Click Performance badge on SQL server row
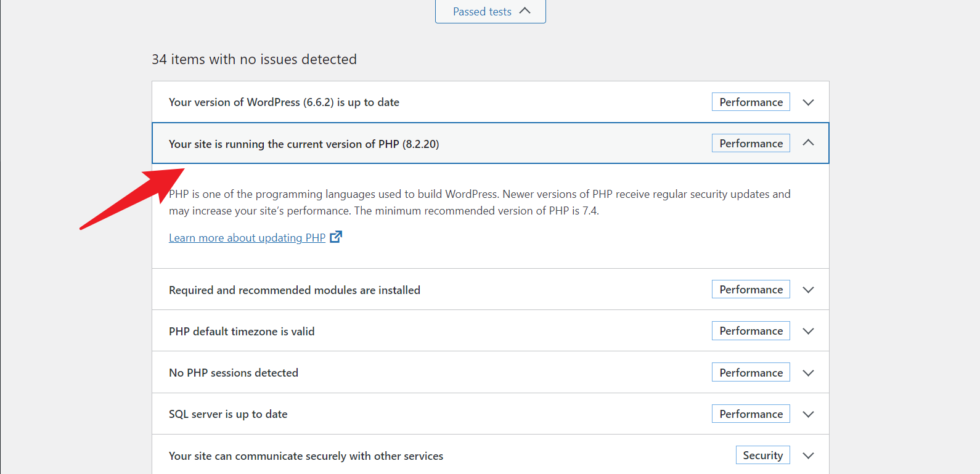 [x=751, y=414]
